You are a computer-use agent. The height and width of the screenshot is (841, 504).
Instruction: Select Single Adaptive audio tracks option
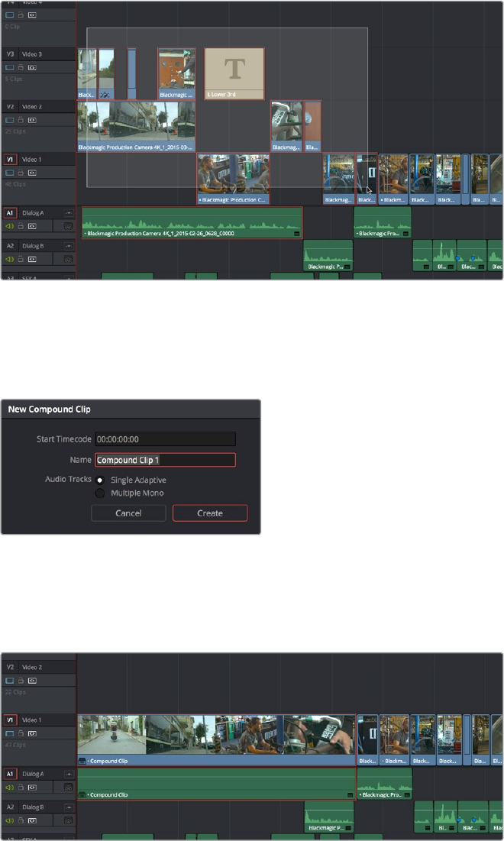click(x=100, y=480)
